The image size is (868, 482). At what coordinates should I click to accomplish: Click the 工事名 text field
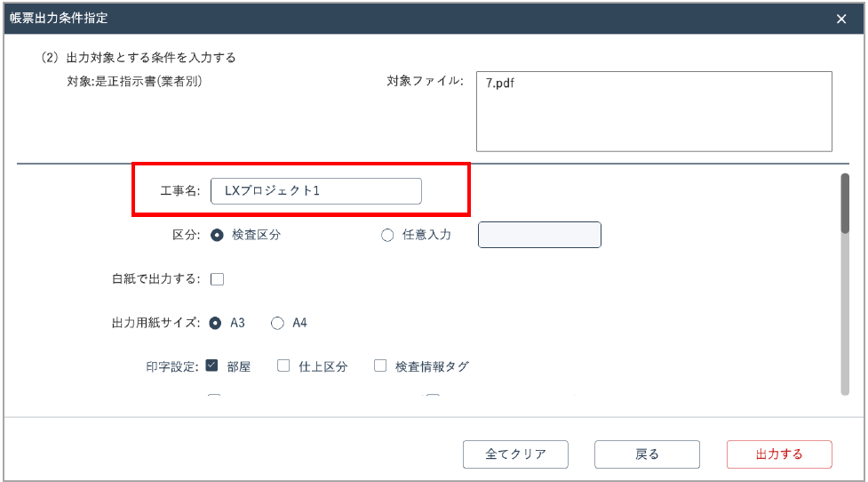[315, 191]
